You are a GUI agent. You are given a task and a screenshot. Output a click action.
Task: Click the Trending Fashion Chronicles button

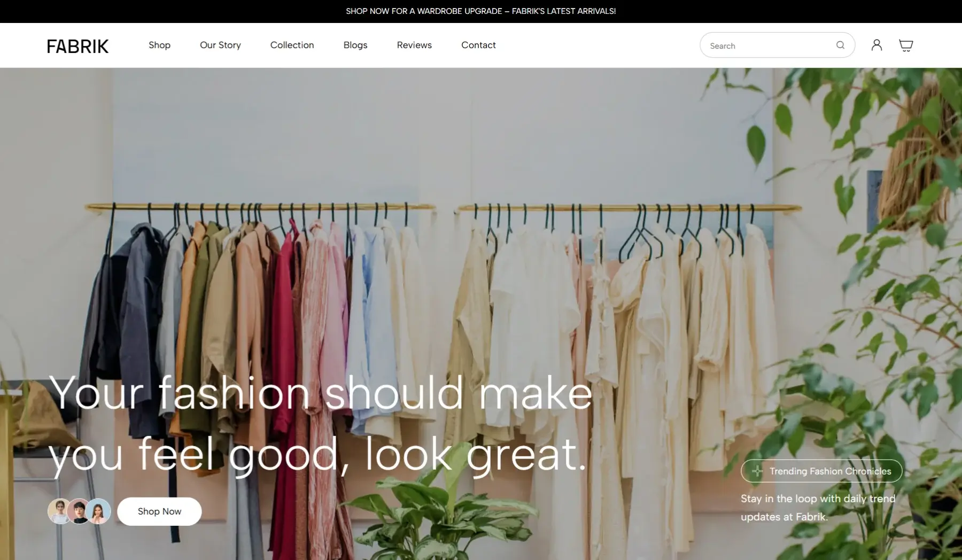[x=821, y=471]
